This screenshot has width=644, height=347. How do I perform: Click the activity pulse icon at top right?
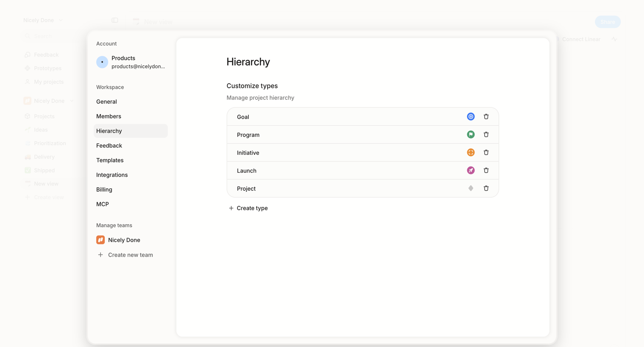(614, 39)
